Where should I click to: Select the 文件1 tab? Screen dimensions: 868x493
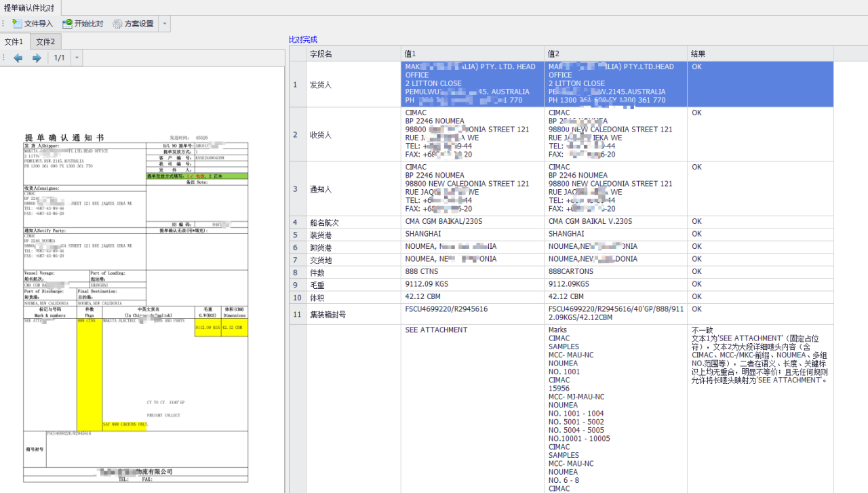[14, 42]
